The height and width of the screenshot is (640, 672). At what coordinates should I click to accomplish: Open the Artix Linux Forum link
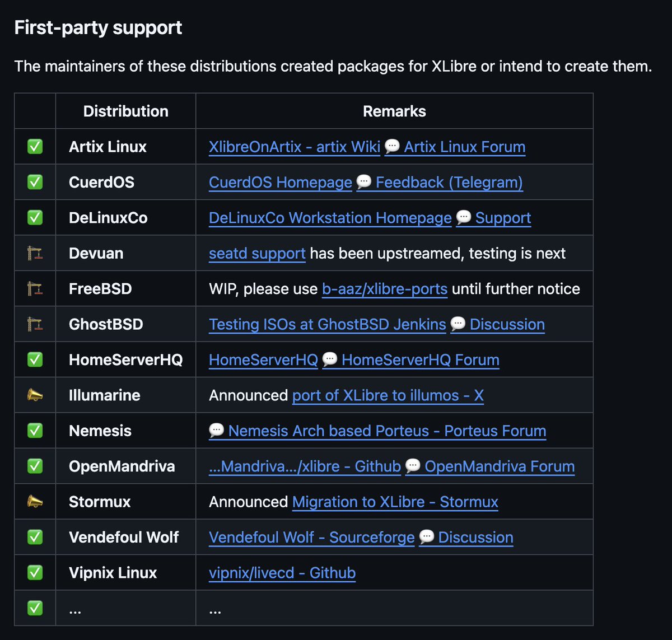click(x=464, y=147)
